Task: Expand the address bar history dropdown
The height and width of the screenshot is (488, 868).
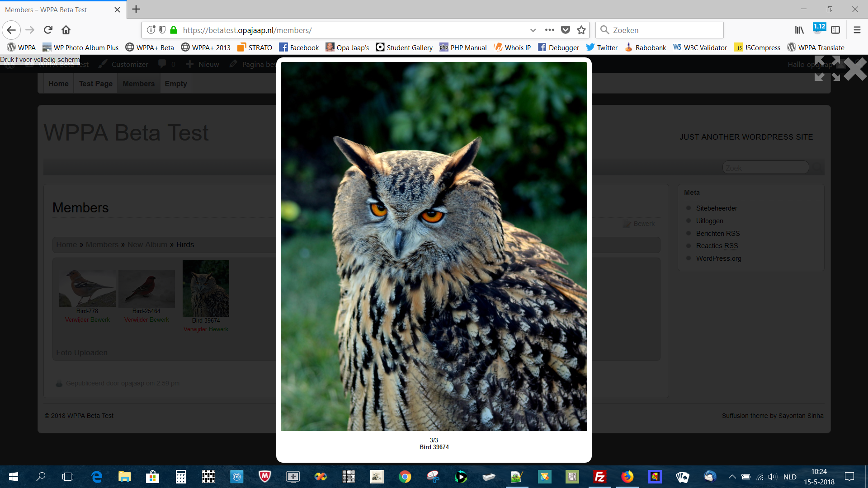Action: tap(533, 30)
